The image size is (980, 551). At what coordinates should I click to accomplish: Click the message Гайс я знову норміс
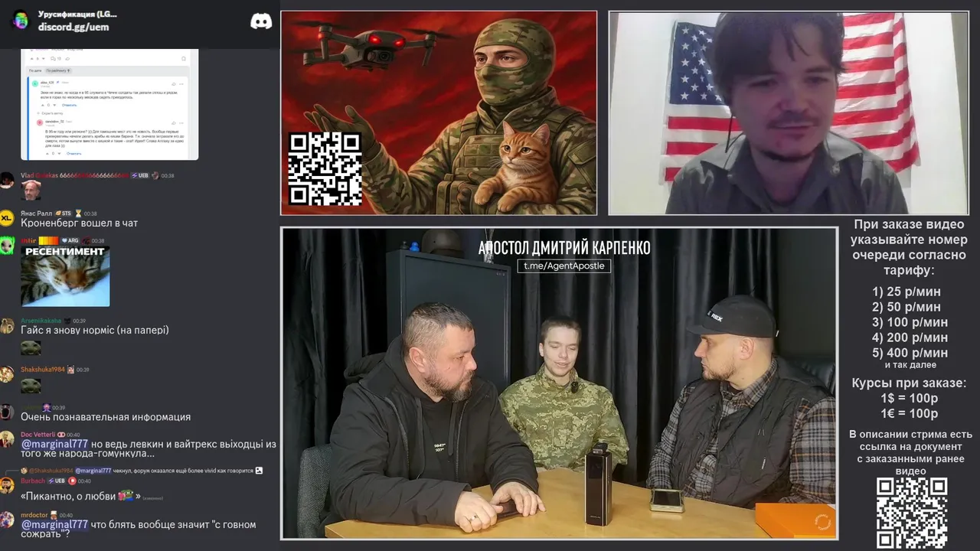coord(95,331)
